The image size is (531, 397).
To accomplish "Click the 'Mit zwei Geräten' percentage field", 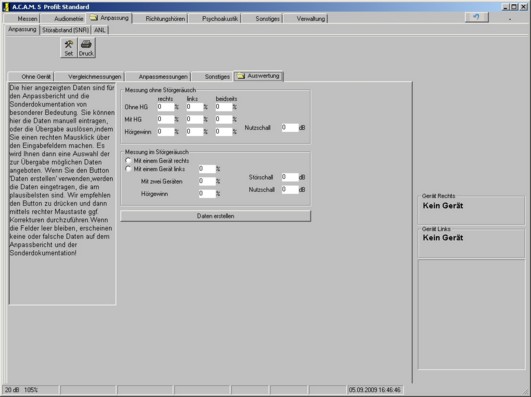I will (x=207, y=181).
